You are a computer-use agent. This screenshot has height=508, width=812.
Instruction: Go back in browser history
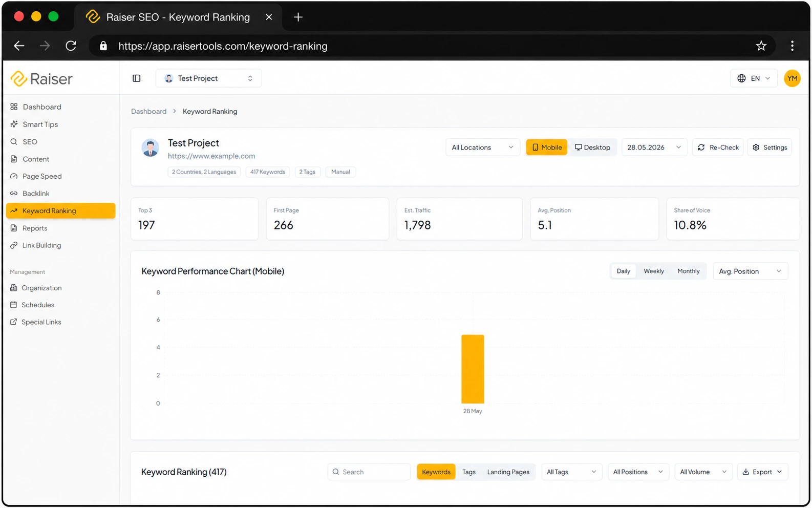[19, 46]
